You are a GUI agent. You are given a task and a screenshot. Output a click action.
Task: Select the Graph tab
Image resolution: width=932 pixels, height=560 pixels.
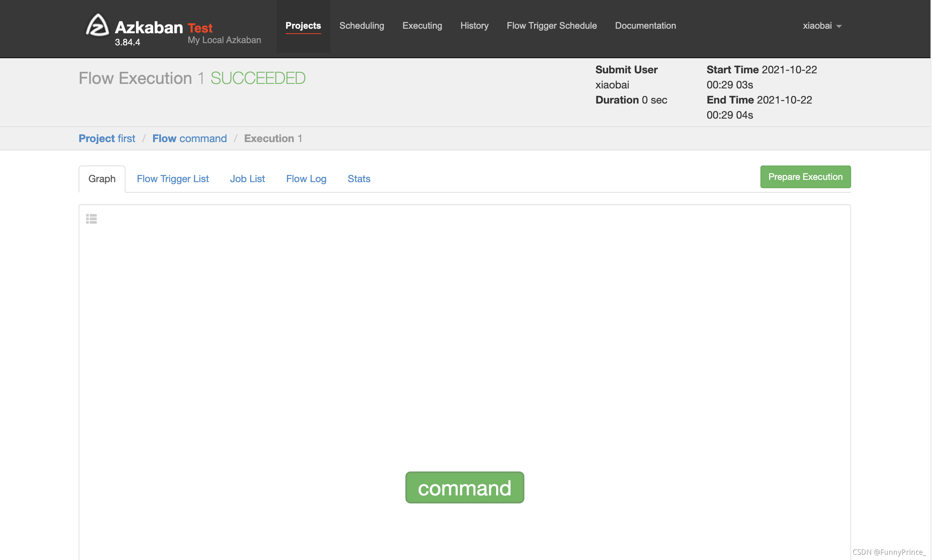(x=102, y=179)
